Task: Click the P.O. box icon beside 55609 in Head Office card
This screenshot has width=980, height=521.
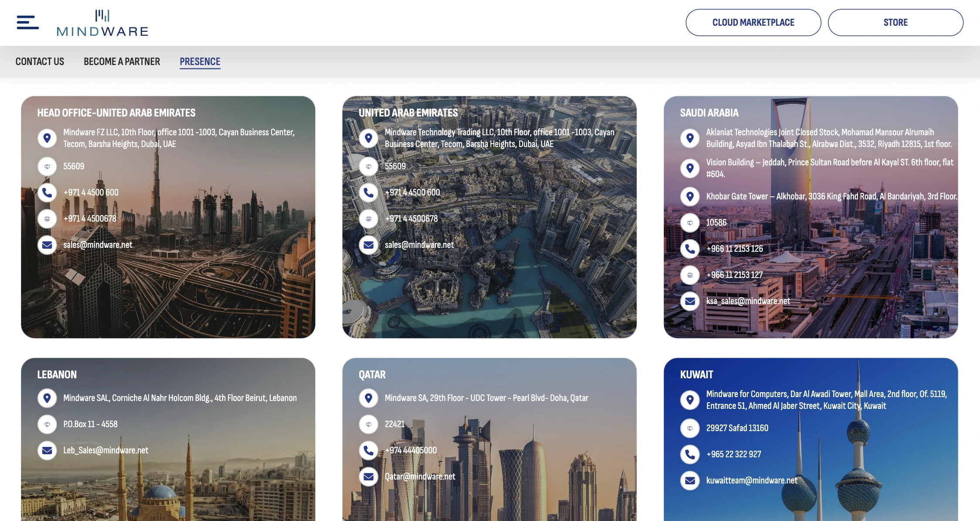Action: (x=47, y=166)
